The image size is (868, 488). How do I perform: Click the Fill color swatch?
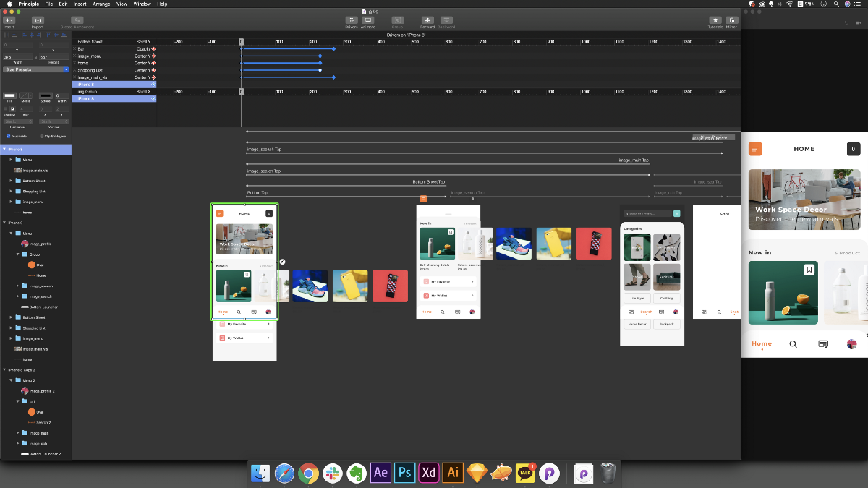pyautogui.click(x=9, y=95)
